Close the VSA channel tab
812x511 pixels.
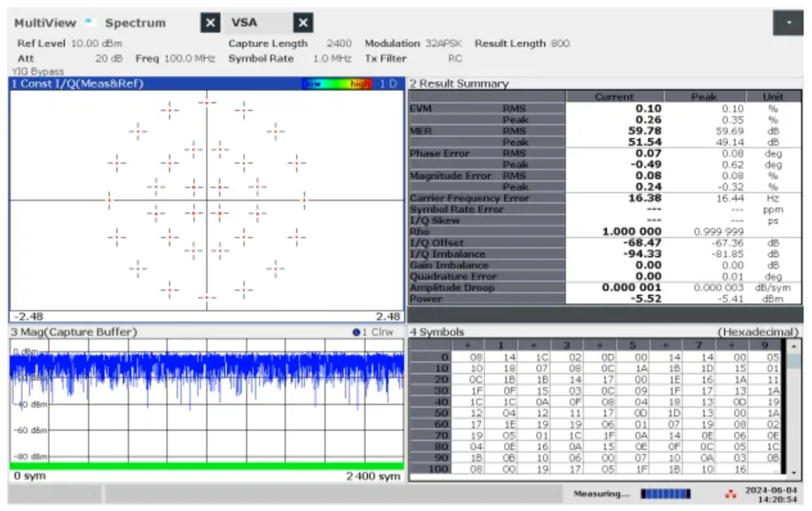point(303,23)
